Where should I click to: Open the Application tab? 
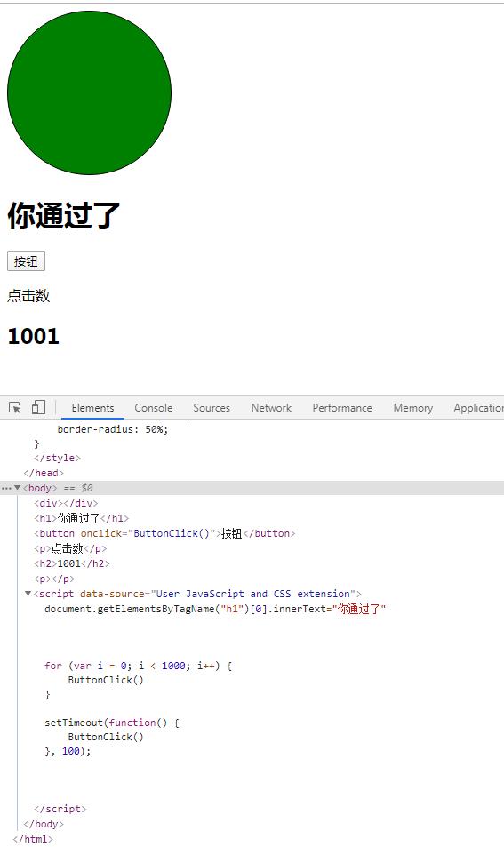(478, 408)
